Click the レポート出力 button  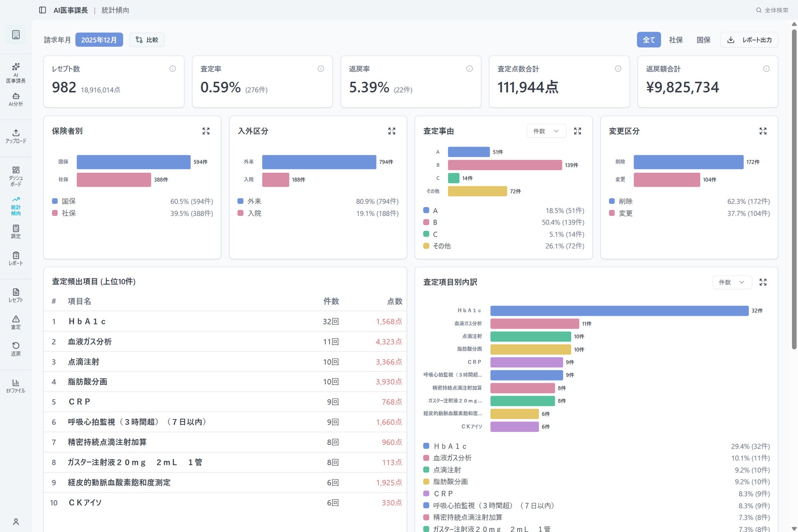749,40
